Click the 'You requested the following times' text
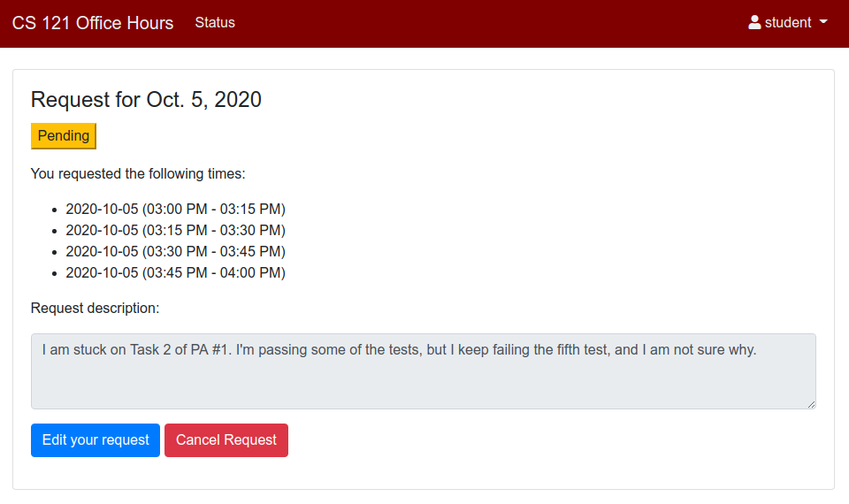Image resolution: width=849 pixels, height=504 pixels. coord(138,174)
